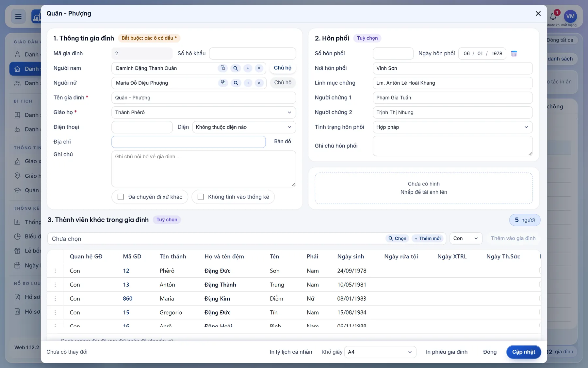Open row menu for Phêrô Đặng Đức Sơn

click(x=55, y=271)
